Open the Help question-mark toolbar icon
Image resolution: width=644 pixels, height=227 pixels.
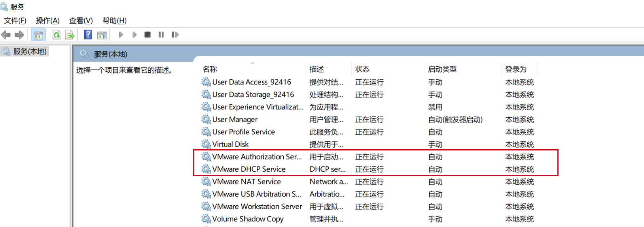88,35
